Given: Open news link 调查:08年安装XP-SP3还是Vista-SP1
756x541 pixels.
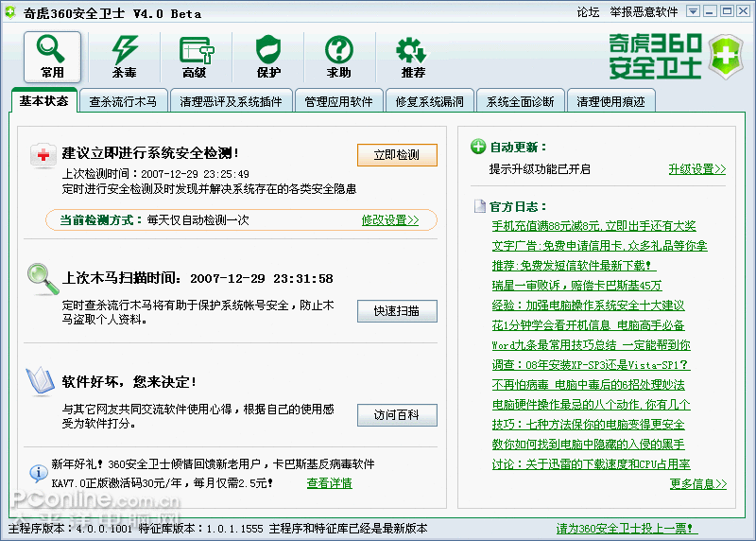Looking at the screenshot, I should pyautogui.click(x=590, y=364).
